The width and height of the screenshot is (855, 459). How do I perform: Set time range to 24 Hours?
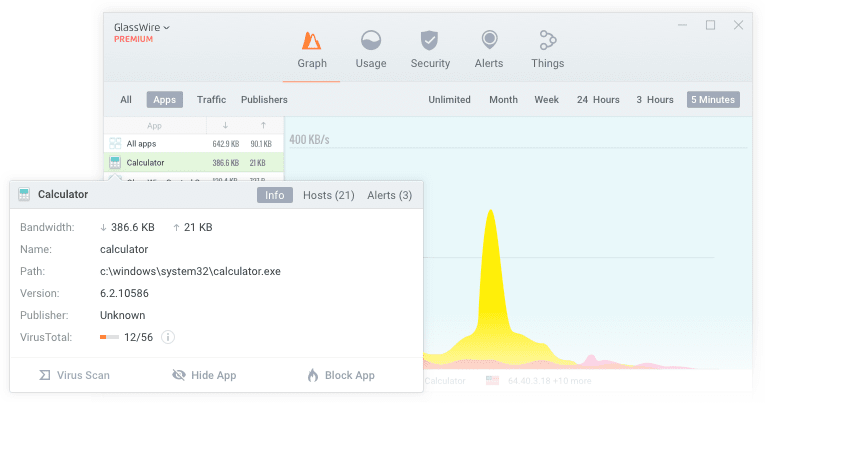598,100
